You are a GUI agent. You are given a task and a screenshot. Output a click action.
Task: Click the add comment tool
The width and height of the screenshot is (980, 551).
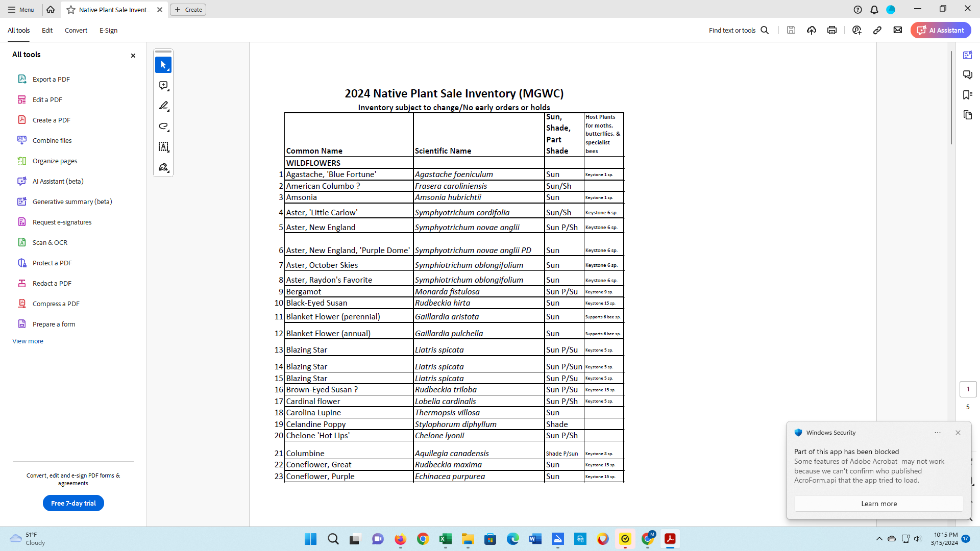click(163, 86)
